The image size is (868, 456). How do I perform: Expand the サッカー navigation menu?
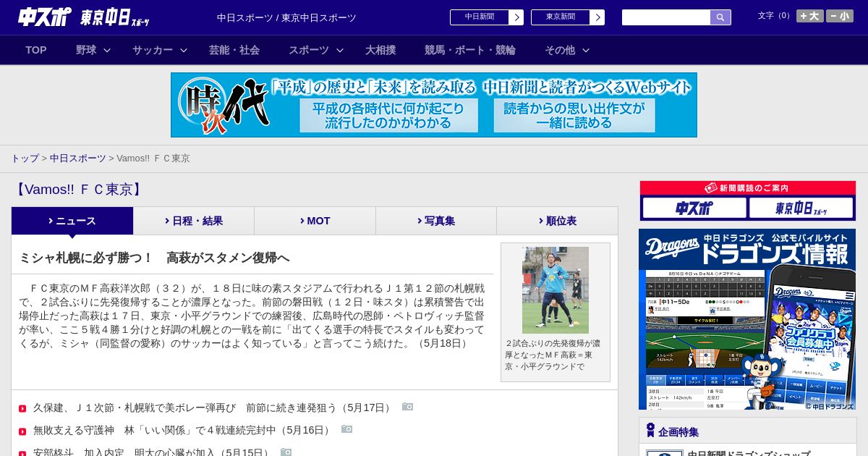click(x=160, y=50)
